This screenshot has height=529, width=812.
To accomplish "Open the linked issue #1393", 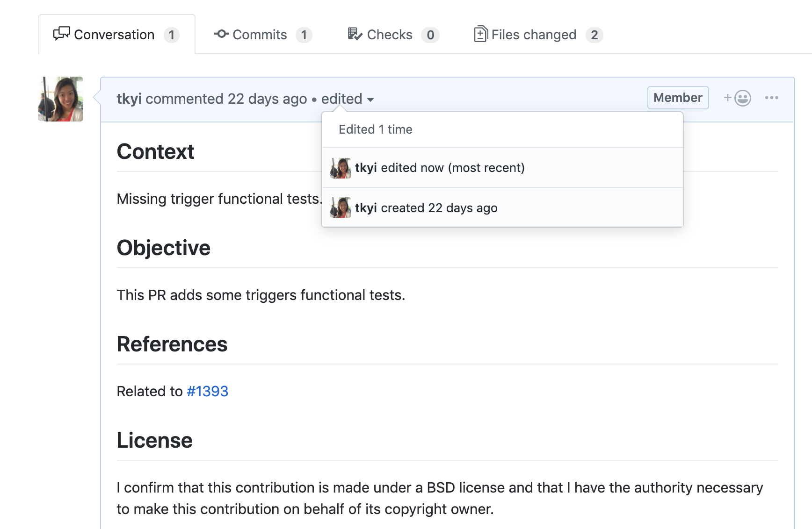I will 207,391.
